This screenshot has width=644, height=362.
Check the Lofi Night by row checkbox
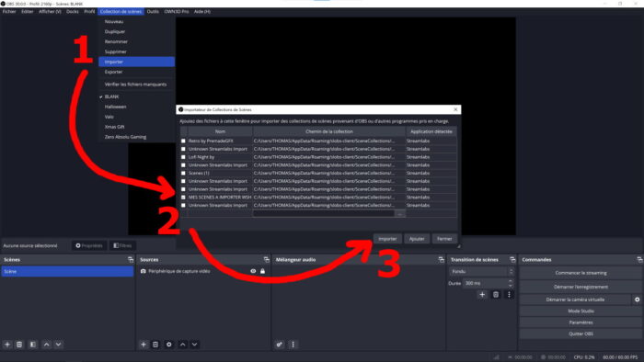point(183,157)
